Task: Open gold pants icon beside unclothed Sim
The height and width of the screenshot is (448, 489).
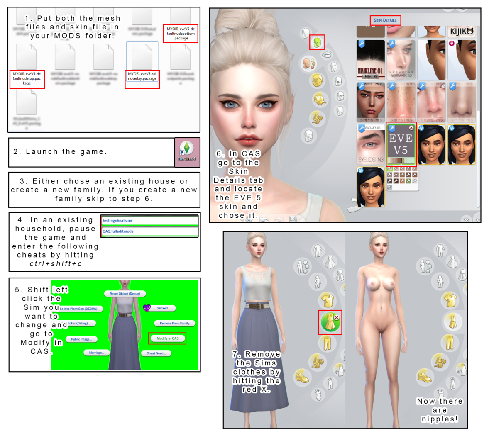Action: pos(450,343)
